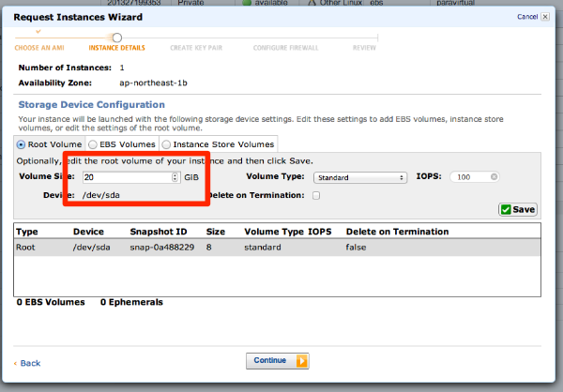Click the Device column header
563x392 pixels.
tap(88, 232)
